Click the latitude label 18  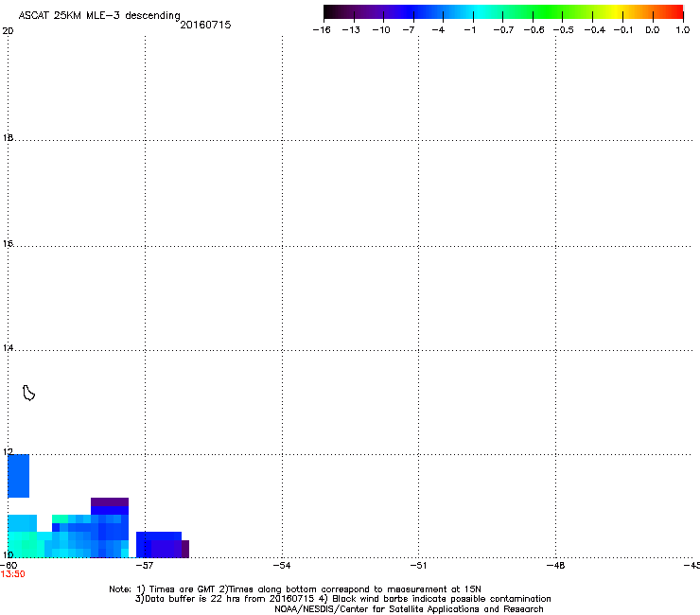click(8, 138)
